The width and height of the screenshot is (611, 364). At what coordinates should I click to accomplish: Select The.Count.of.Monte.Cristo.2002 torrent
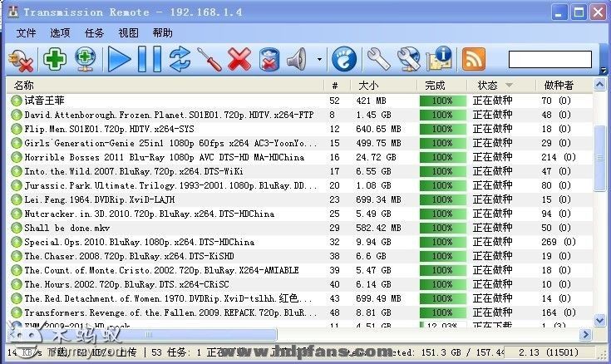pyautogui.click(x=300, y=270)
